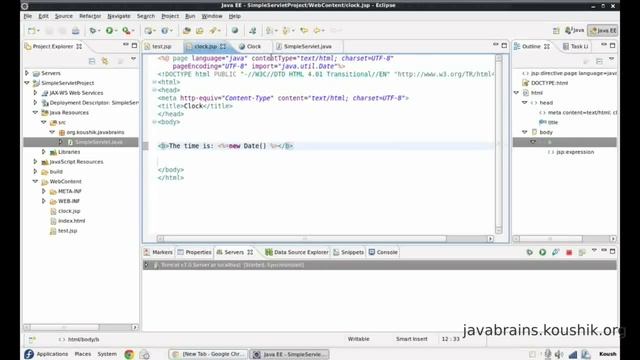Expand the Libraries node

click(x=44, y=152)
